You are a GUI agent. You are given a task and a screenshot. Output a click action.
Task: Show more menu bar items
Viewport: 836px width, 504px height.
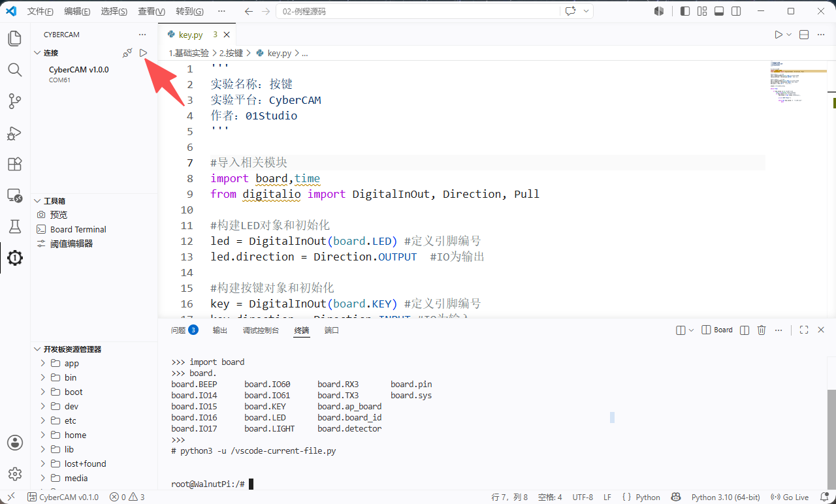(x=221, y=11)
